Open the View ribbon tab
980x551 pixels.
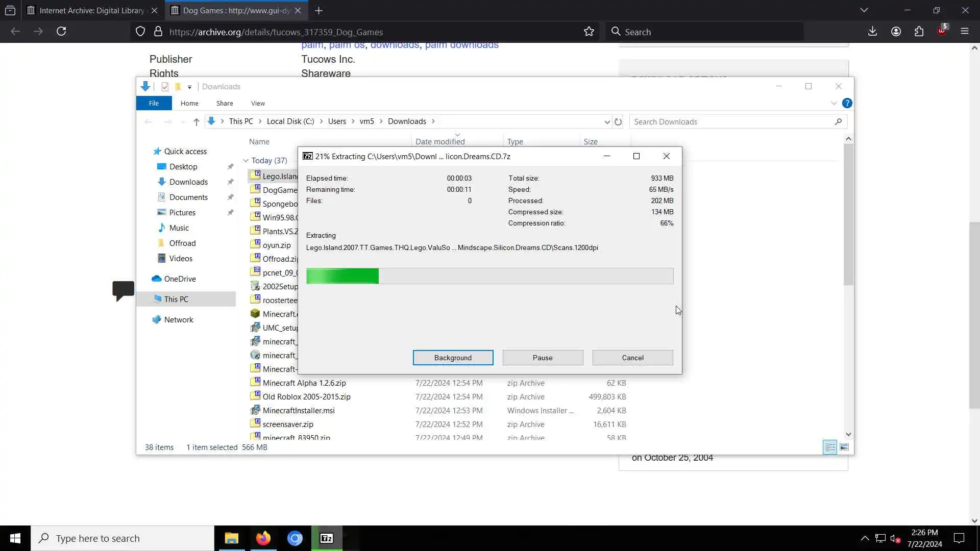[258, 103]
